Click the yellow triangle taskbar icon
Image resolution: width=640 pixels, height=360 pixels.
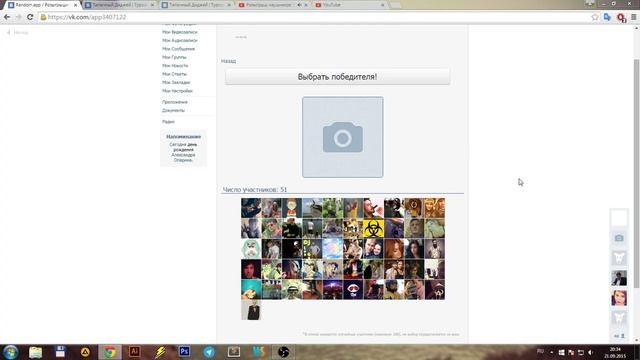pyautogui.click(x=85, y=352)
